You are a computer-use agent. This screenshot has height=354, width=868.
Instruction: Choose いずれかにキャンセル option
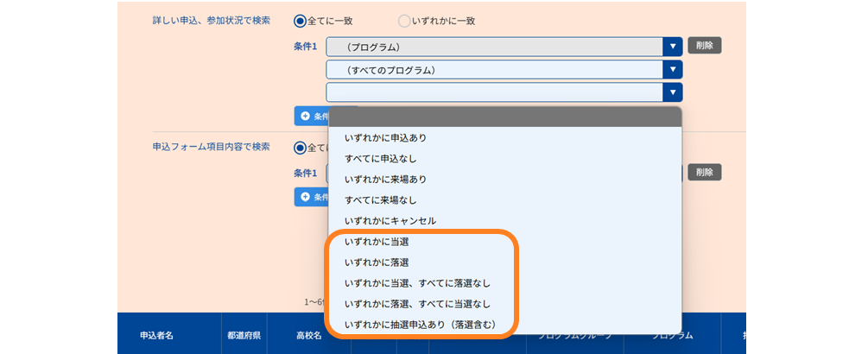click(504, 221)
